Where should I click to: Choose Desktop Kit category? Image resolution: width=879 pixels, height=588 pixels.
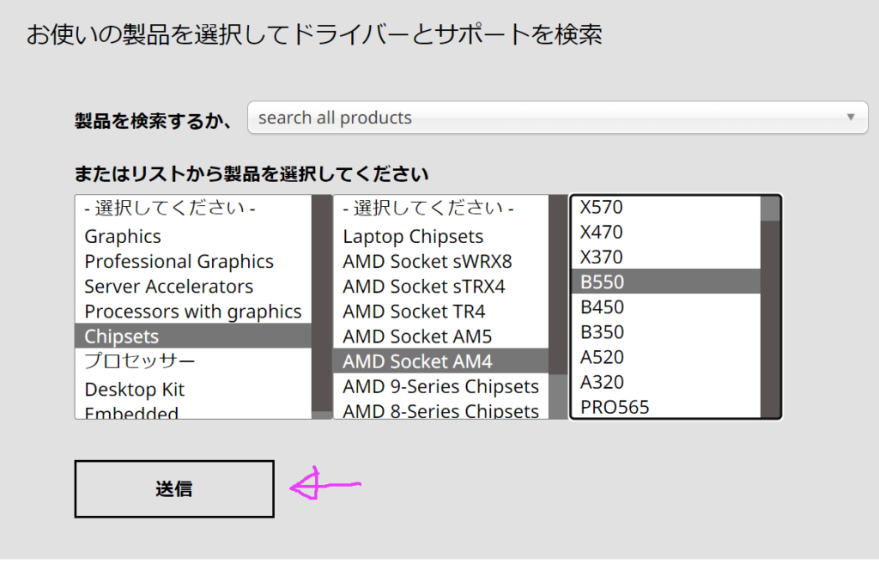(193, 389)
